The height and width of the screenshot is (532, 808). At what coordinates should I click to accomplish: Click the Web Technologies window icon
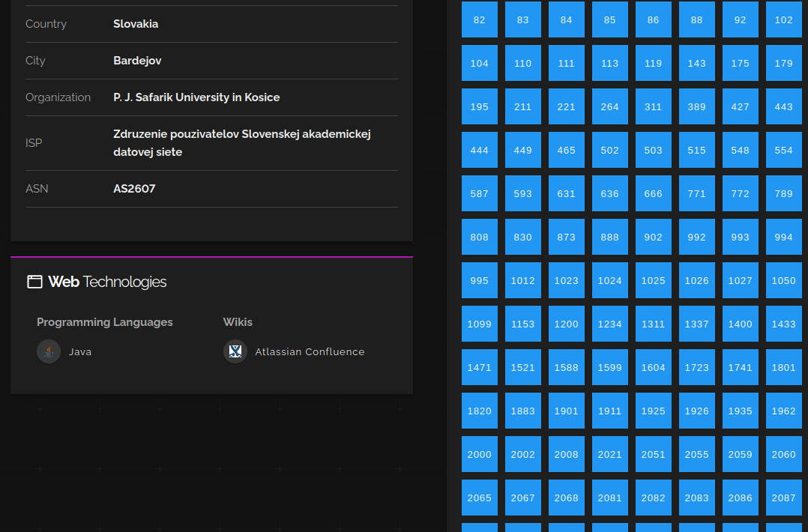(34, 282)
